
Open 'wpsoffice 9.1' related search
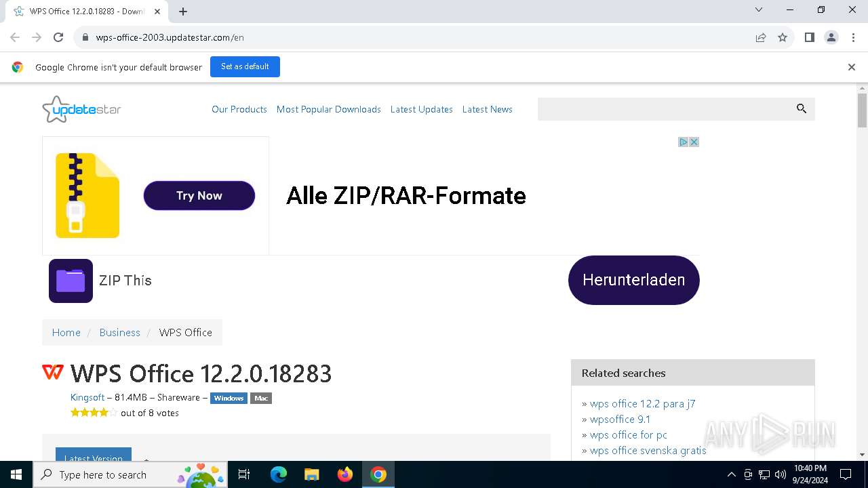tap(620, 420)
